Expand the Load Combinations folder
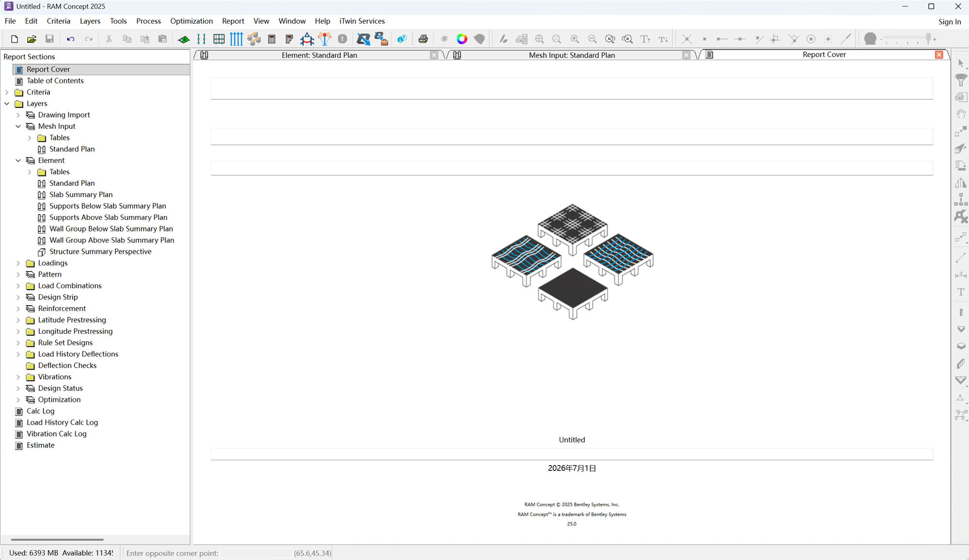This screenshot has height=560, width=969. (x=18, y=286)
